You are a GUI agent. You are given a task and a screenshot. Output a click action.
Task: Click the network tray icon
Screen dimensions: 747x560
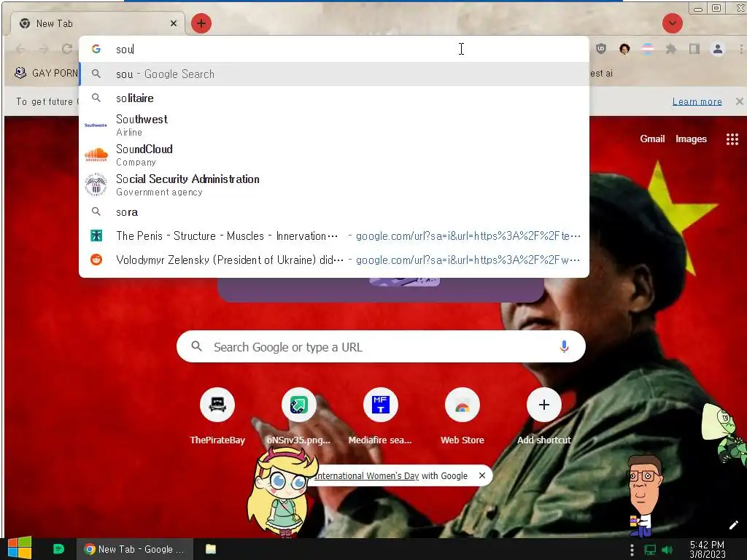[x=650, y=550]
